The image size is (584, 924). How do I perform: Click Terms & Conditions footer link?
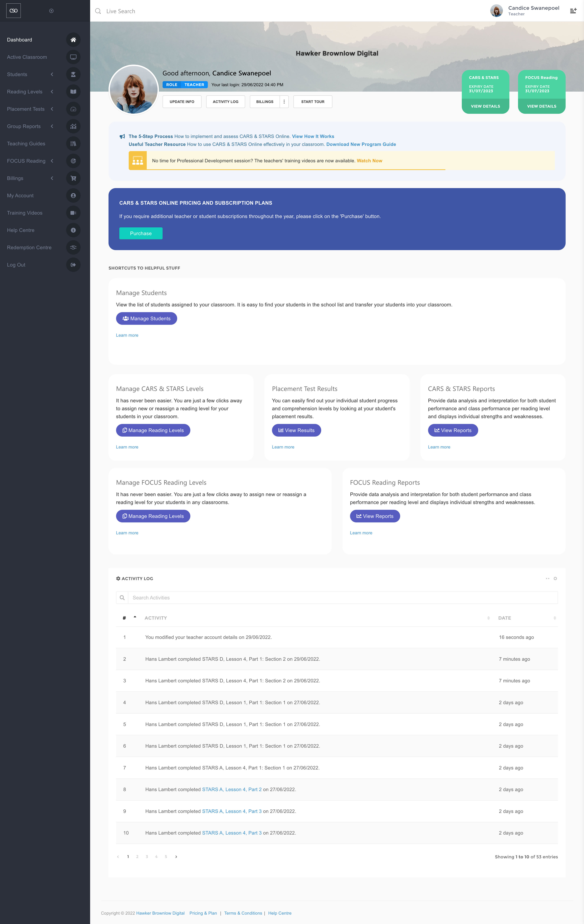click(243, 913)
